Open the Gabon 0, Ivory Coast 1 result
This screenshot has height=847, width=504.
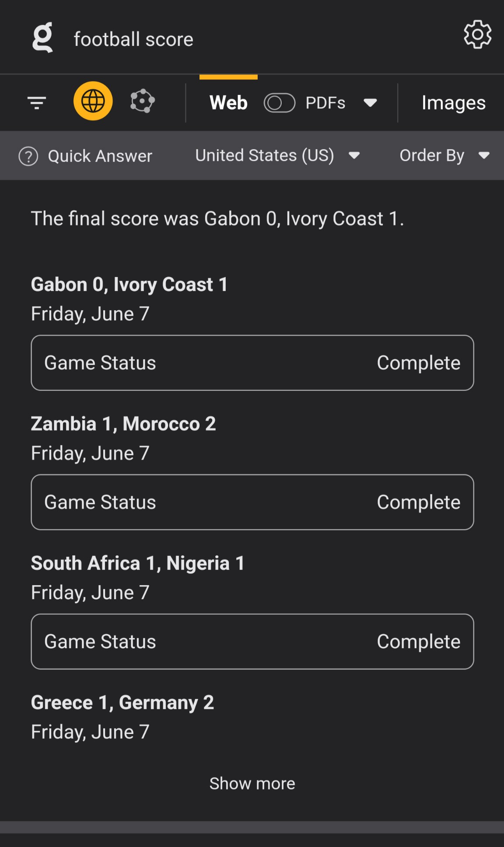tap(129, 285)
